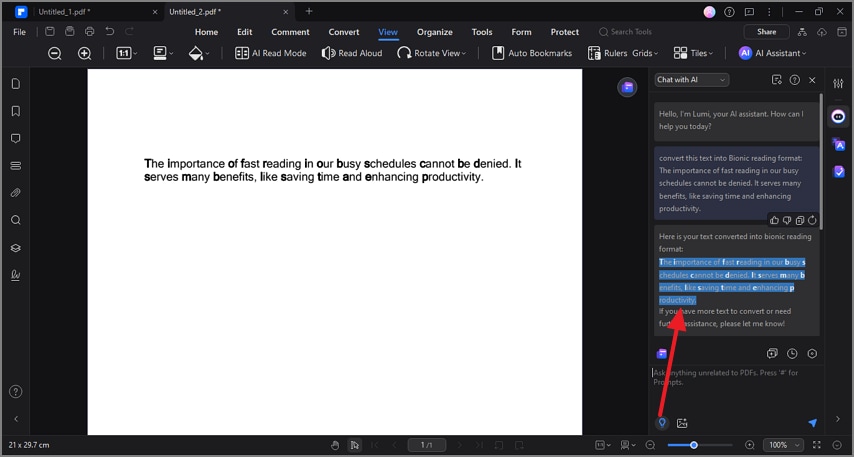Image resolution: width=854 pixels, height=457 pixels.
Task: Switch to the Convert tab
Action: tap(344, 32)
